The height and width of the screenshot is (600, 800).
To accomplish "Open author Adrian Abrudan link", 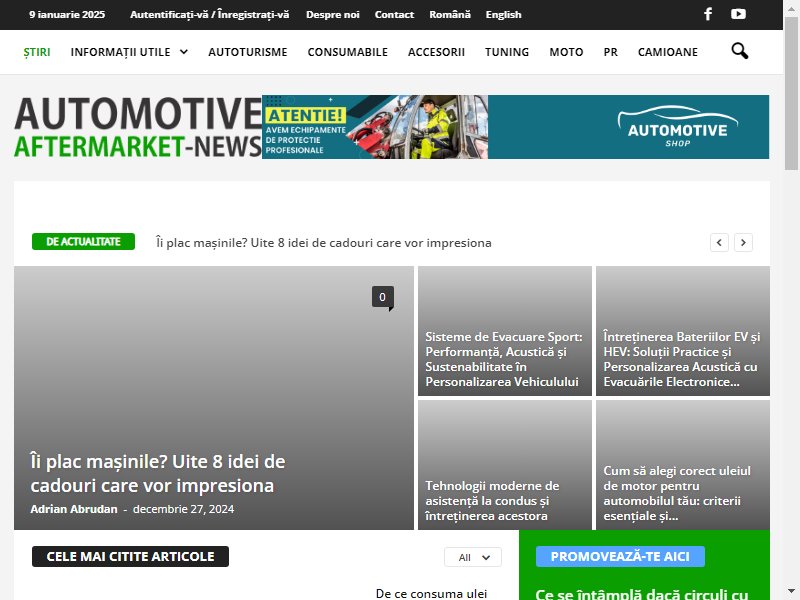I will pyautogui.click(x=74, y=509).
